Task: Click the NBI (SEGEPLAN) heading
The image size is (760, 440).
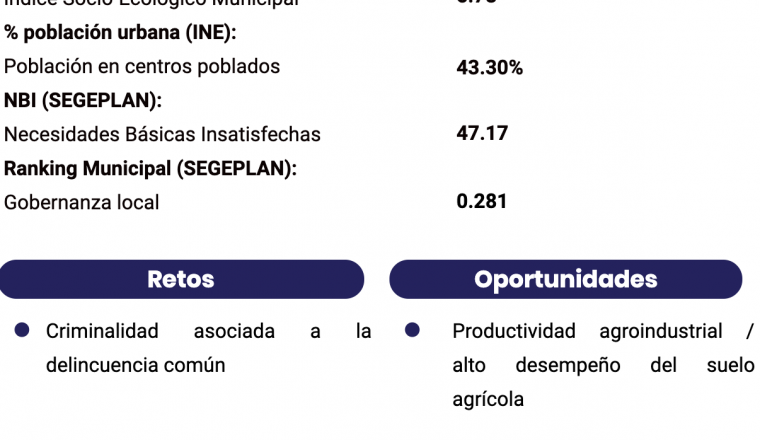Action: coord(83,100)
